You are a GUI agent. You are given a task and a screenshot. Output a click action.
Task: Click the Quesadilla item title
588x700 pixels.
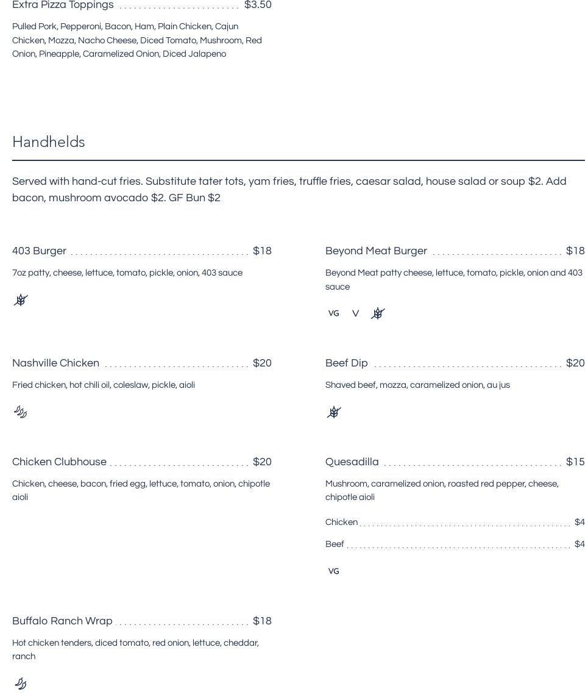click(x=352, y=462)
